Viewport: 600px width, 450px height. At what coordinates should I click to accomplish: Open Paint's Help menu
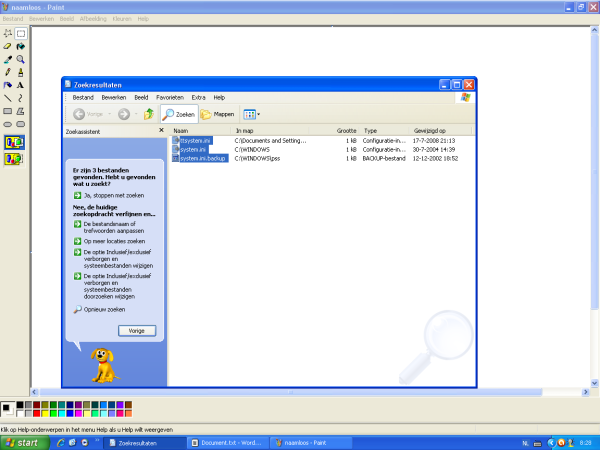point(143,19)
